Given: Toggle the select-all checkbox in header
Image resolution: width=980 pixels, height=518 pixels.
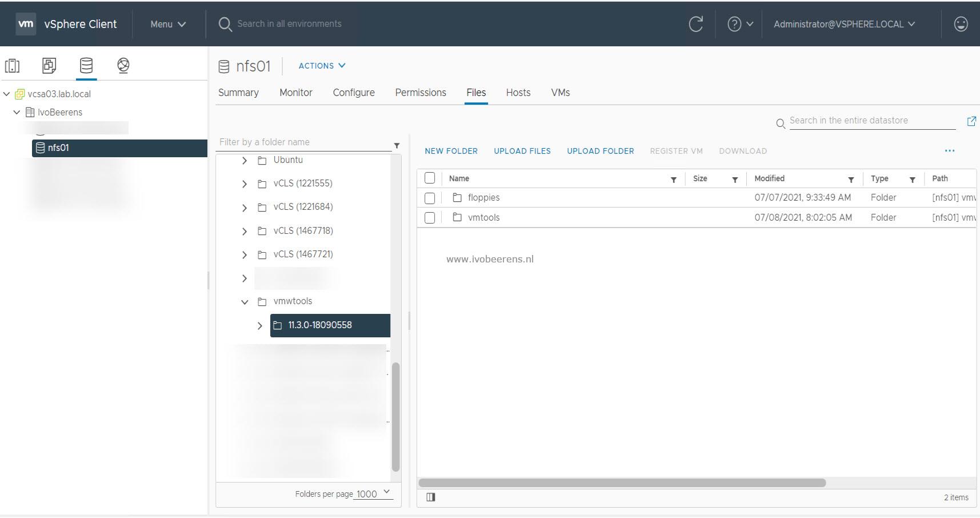Looking at the screenshot, I should [x=430, y=178].
